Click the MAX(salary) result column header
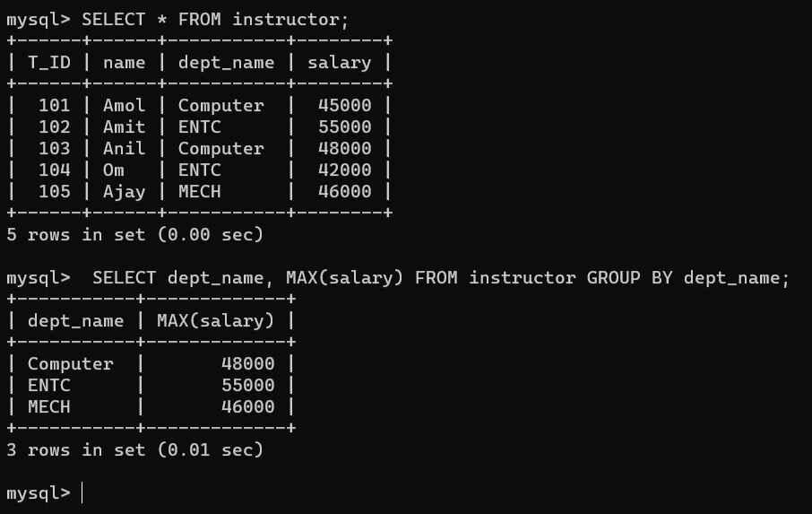 point(215,321)
